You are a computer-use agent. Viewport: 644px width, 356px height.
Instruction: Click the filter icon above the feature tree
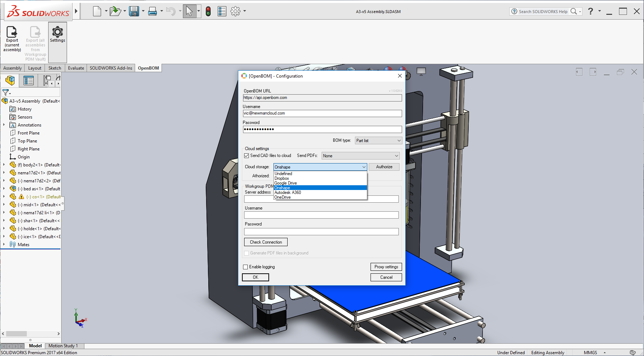5,92
